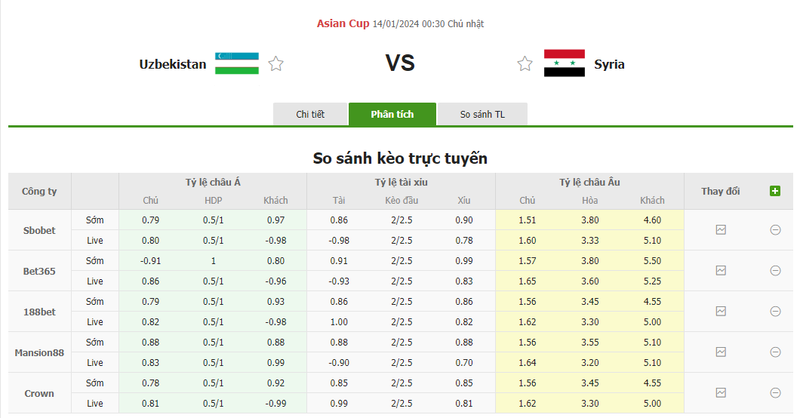Click the Uzbekistan team name
This screenshot has height=418, width=800.
click(x=173, y=64)
